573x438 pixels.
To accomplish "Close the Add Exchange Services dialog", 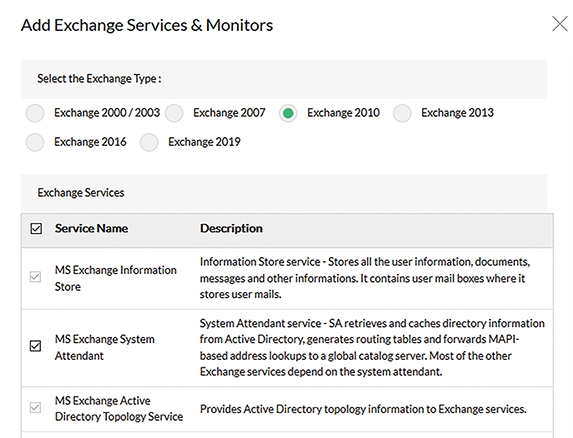I will coord(559,24).
